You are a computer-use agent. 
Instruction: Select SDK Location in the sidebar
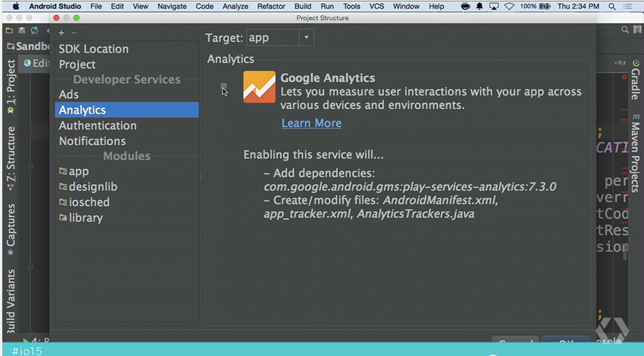click(x=94, y=49)
